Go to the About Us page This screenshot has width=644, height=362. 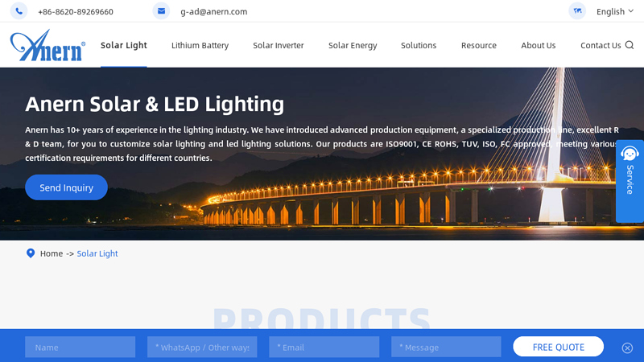[x=539, y=45]
